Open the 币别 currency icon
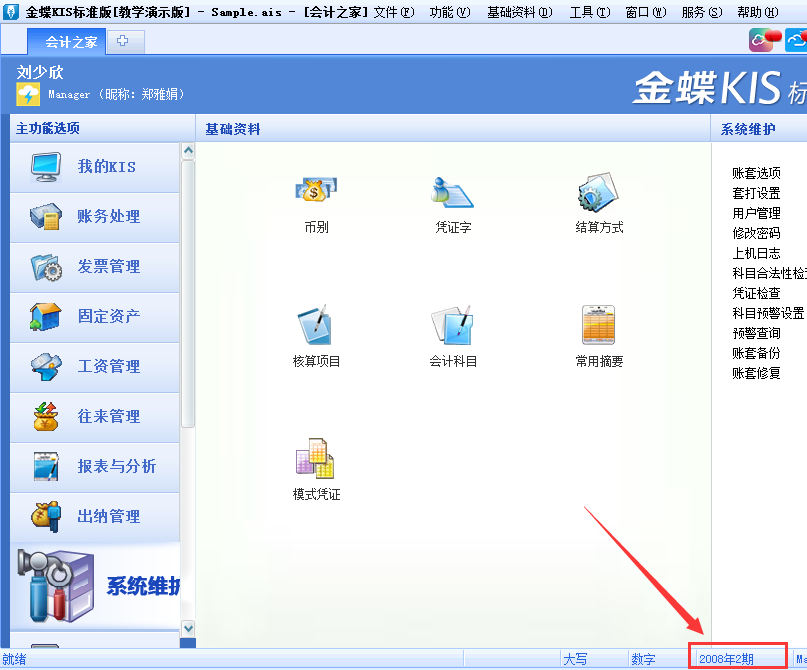Screen dimensions: 807x670 click(316, 191)
